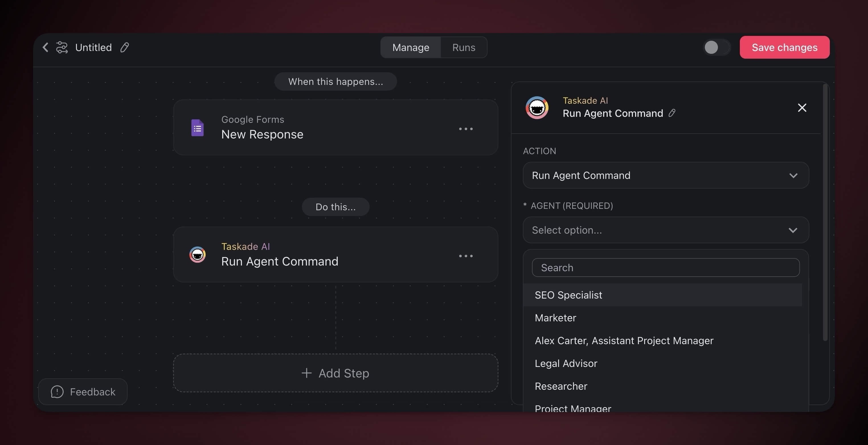Click Taskade AI avatar in side panel

tap(537, 107)
